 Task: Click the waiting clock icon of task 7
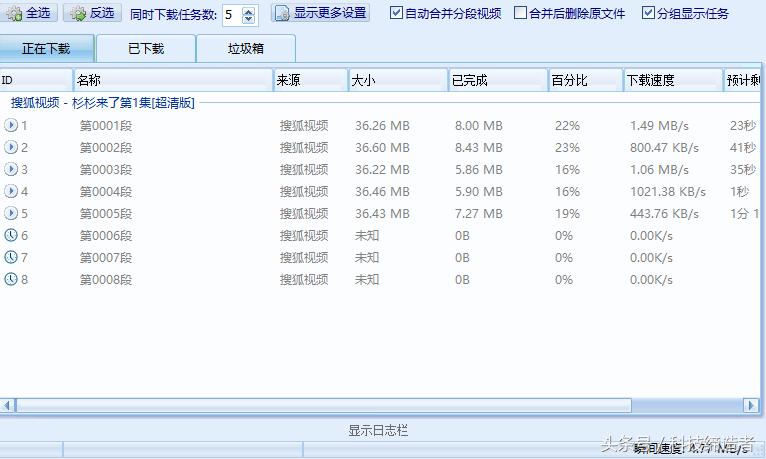point(11,257)
